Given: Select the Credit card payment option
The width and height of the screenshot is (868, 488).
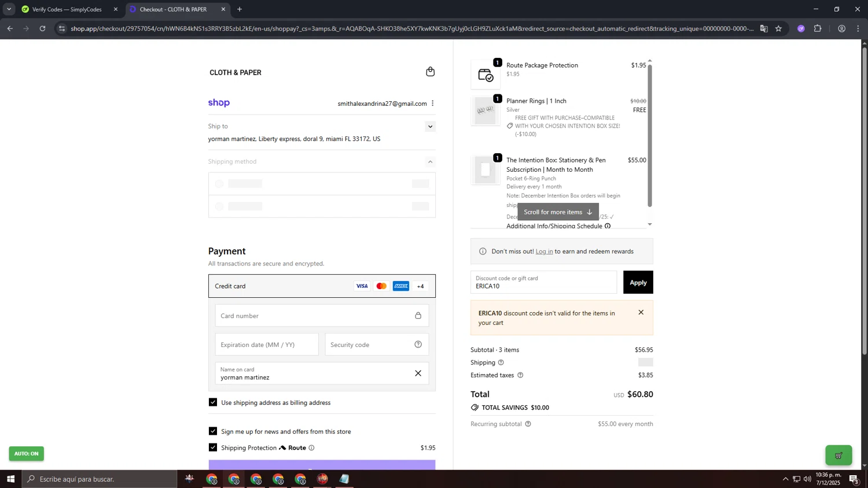Looking at the screenshot, I should tap(322, 286).
